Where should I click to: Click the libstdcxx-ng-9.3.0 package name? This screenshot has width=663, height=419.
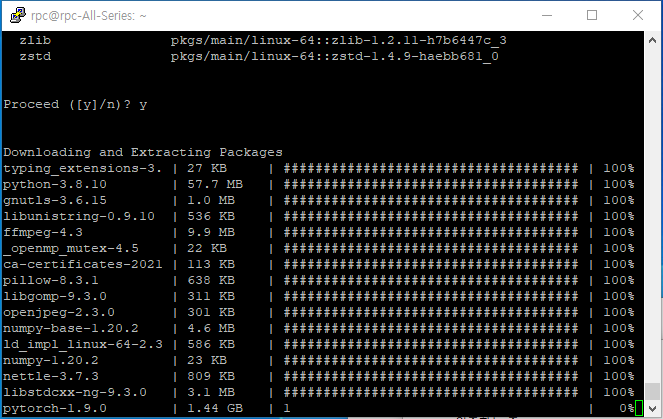click(x=75, y=392)
